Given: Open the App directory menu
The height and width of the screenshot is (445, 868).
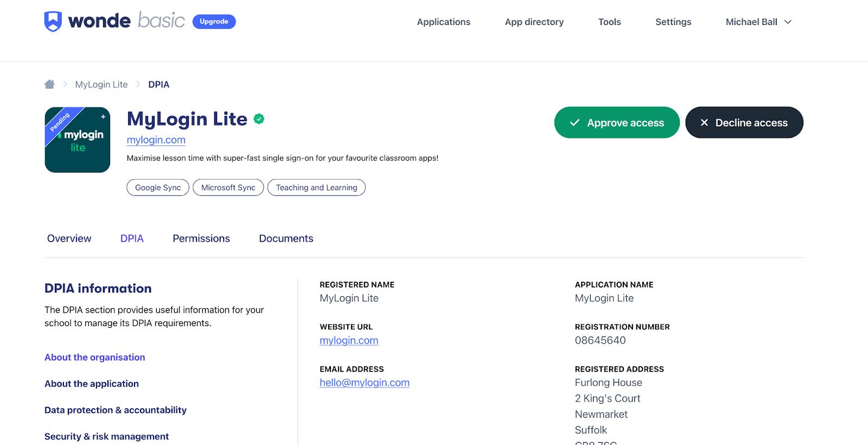Looking at the screenshot, I should pos(534,22).
